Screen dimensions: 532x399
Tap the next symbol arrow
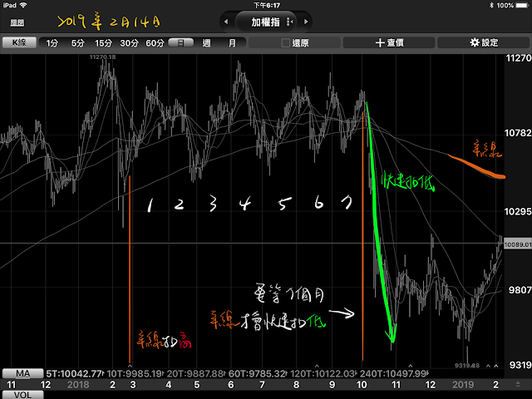tap(306, 22)
